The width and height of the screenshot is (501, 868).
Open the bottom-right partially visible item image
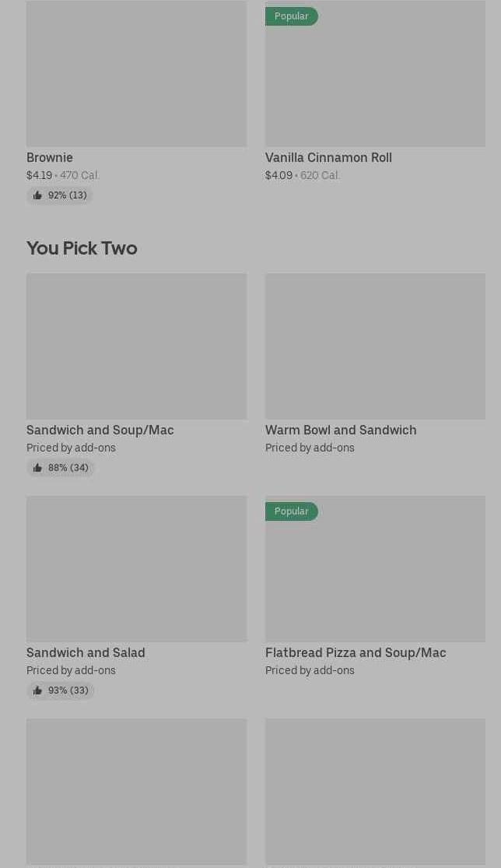[x=375, y=791]
